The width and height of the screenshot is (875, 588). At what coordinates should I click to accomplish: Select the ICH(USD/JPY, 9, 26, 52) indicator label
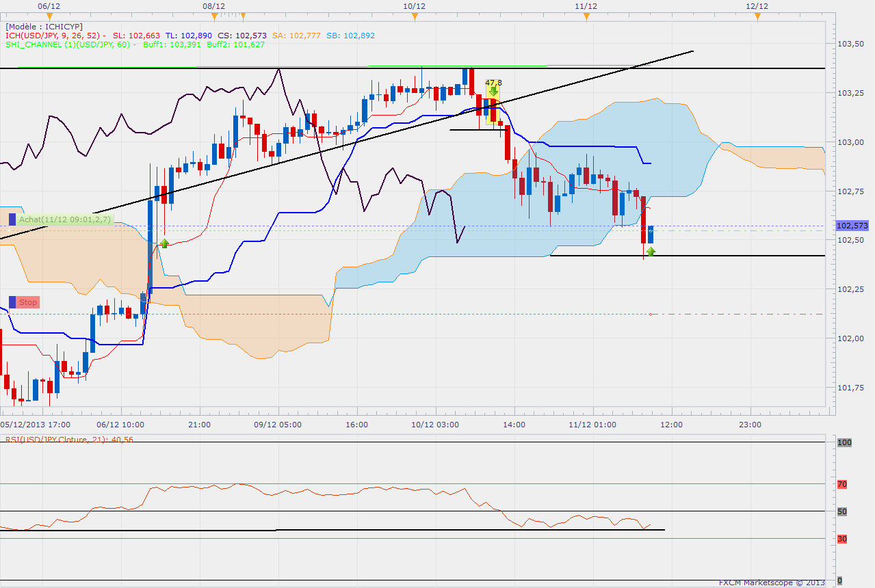(53, 36)
